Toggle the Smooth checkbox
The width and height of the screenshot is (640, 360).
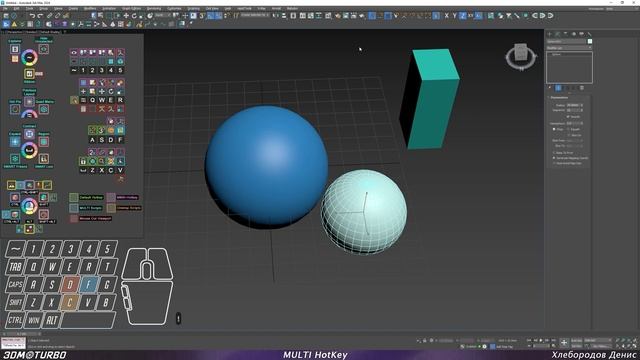pos(568,117)
